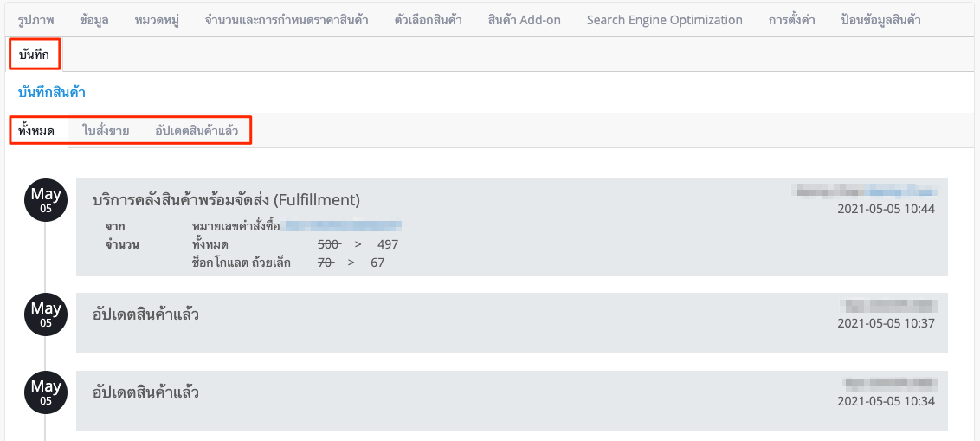
Task: Switch to the ข้อมูล tab
Action: coord(94,20)
